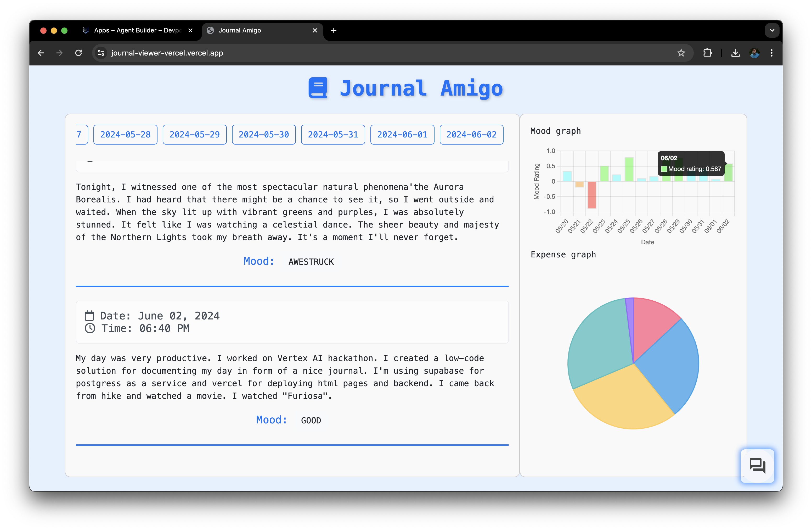This screenshot has width=812, height=530.
Task: Expand the tab search chevron
Action: (x=772, y=30)
